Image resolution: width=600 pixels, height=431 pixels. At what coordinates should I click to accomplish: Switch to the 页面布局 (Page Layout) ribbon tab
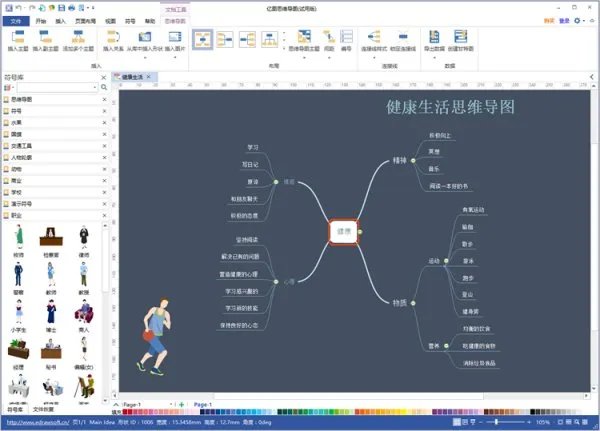click(86, 21)
